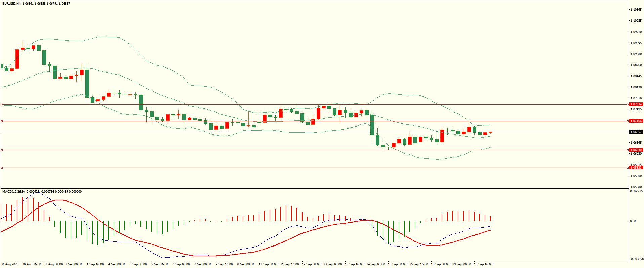Click the 1.05833 red price tag
Image resolution: width=644 pixels, height=268 pixels.
tap(636, 168)
